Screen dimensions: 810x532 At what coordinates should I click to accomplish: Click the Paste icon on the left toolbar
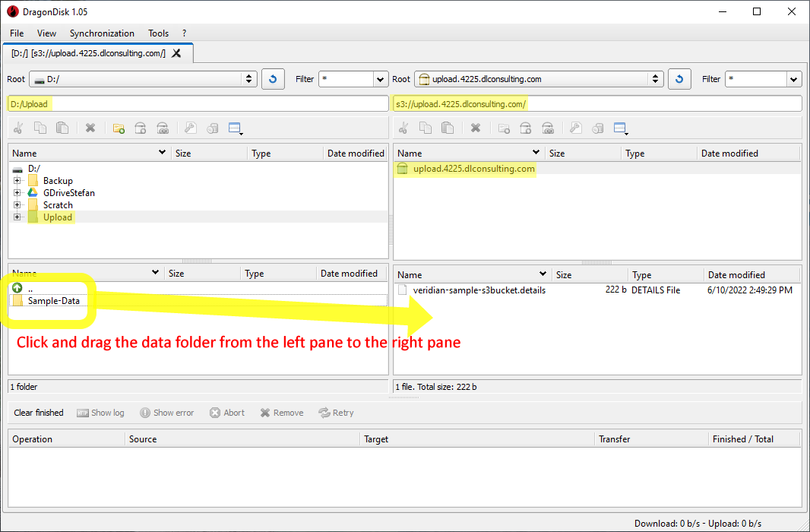point(64,128)
